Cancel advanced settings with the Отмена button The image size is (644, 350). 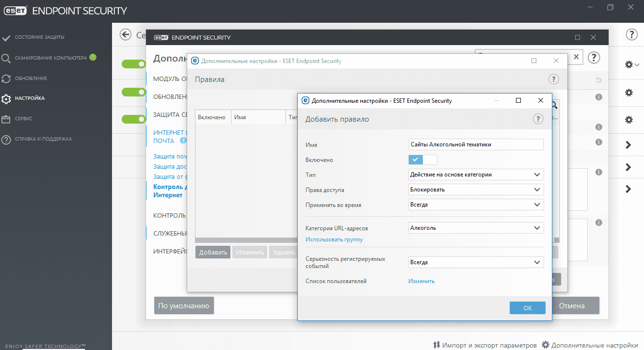[572, 306]
